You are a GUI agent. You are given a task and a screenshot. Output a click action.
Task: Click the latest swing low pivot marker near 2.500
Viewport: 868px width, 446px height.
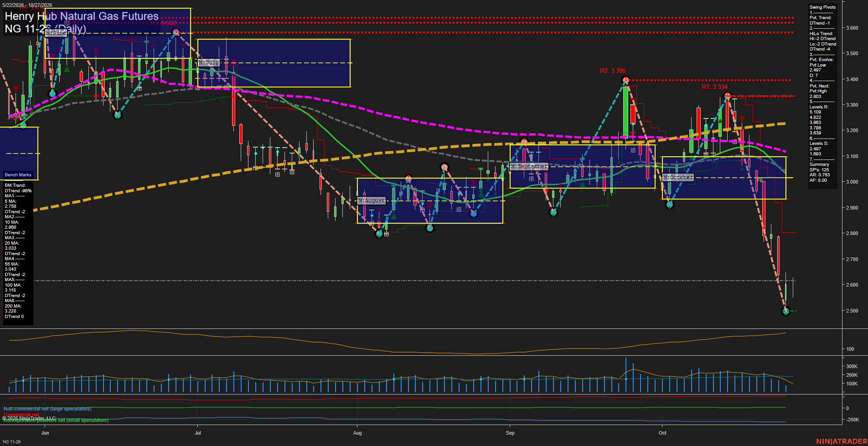(785, 311)
